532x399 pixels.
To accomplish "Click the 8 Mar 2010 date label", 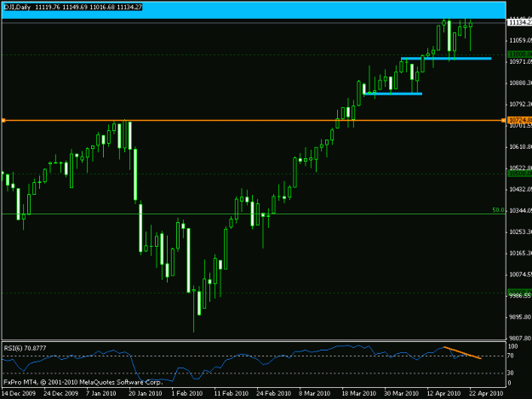I will point(314,393).
